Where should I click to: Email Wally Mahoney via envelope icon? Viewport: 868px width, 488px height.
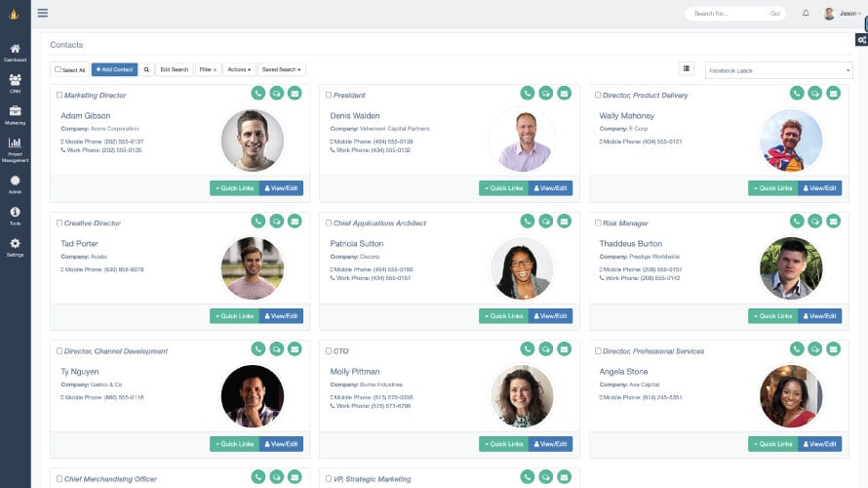pyautogui.click(x=833, y=93)
